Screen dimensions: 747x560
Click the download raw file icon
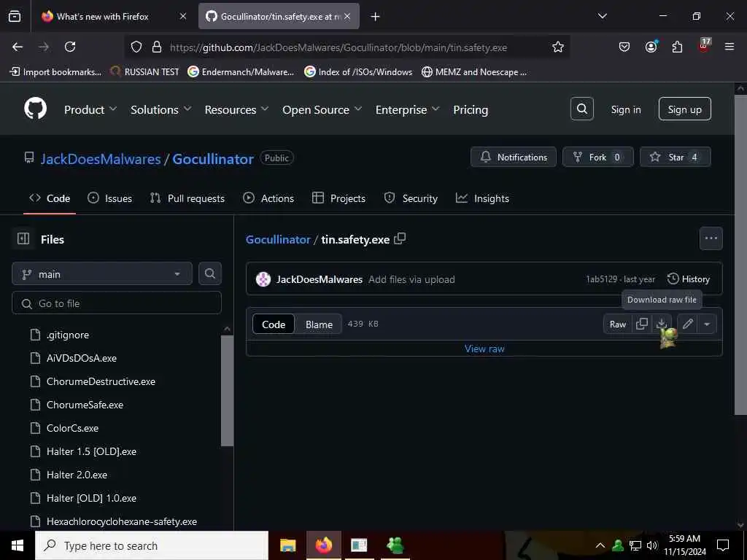click(661, 324)
